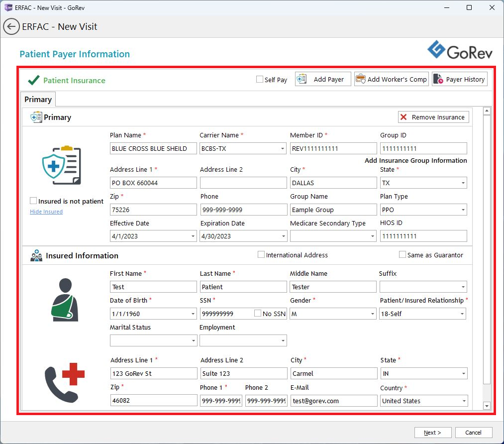The image size is (504, 444).
Task: Expand the insurance State dropdown showing TX
Action: [x=463, y=183]
